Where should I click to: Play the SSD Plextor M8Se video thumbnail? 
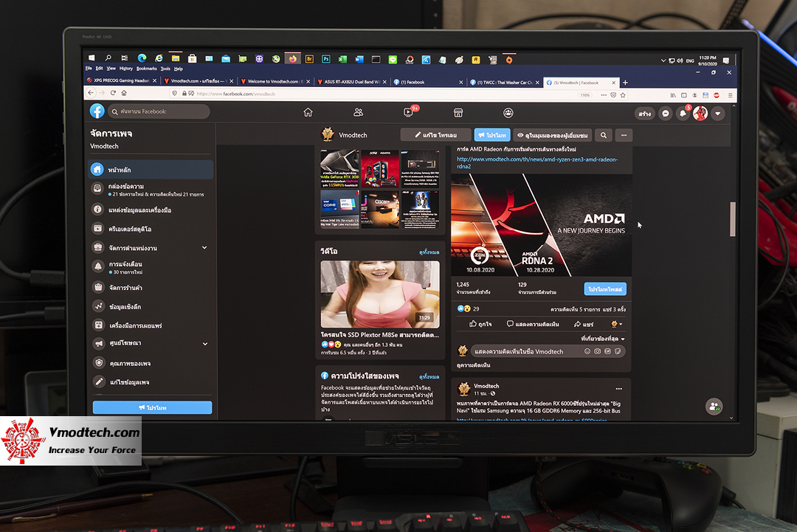[x=380, y=294]
